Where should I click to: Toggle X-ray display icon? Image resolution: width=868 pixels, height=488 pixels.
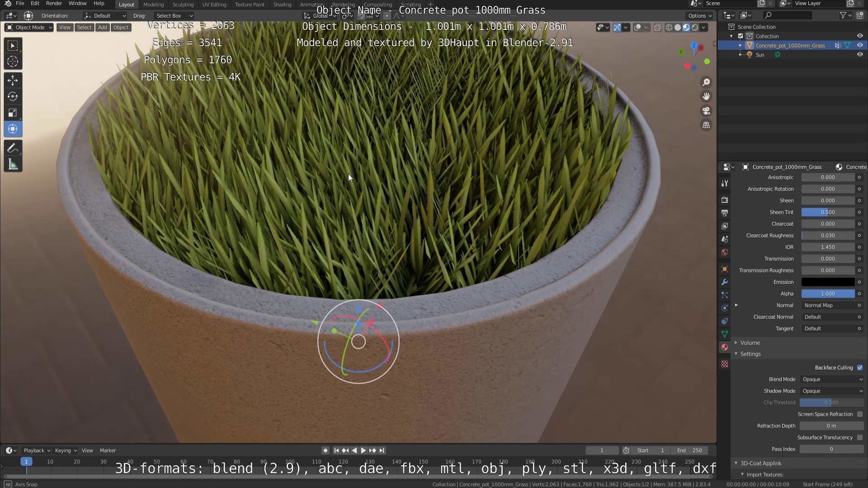pyautogui.click(x=658, y=28)
